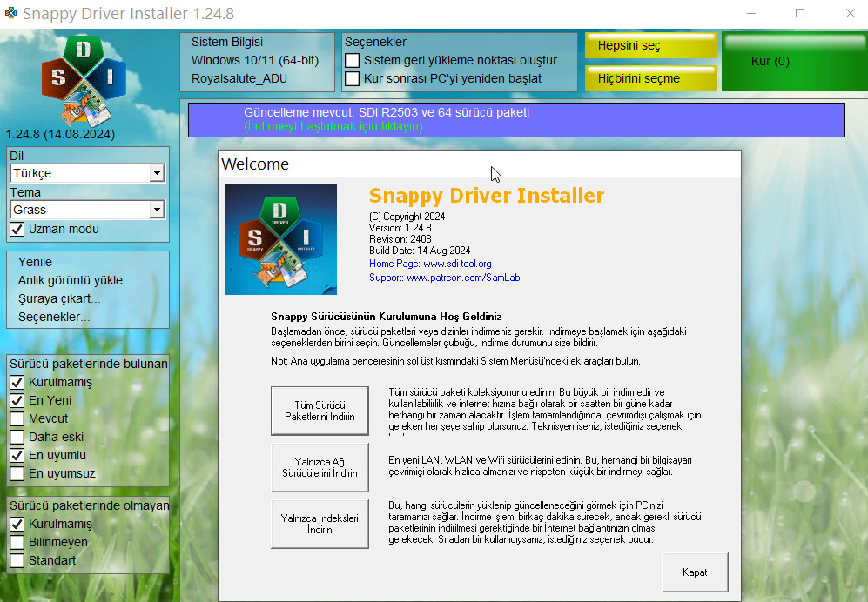Uncheck Kurulmamış under 'Sürücü paketlerinde olmayan'
The width and height of the screenshot is (868, 602).
pos(17,524)
